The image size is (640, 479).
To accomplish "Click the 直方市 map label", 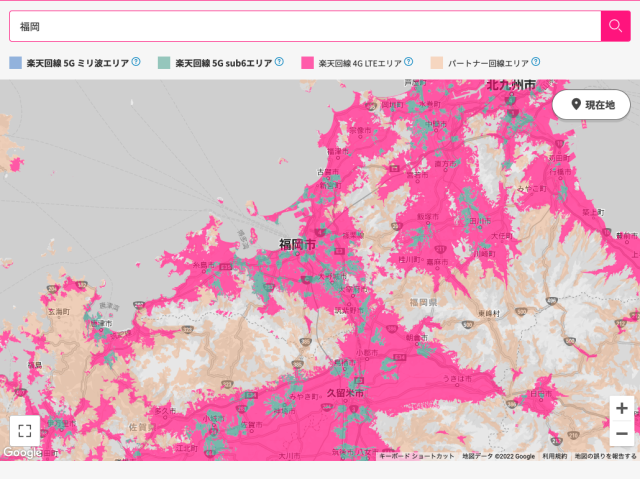I will point(445,164).
